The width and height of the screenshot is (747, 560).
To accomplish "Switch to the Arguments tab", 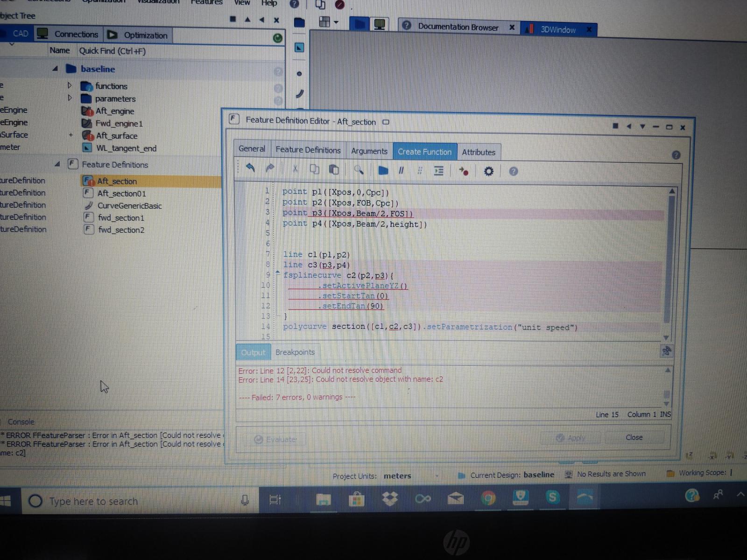I will (369, 151).
